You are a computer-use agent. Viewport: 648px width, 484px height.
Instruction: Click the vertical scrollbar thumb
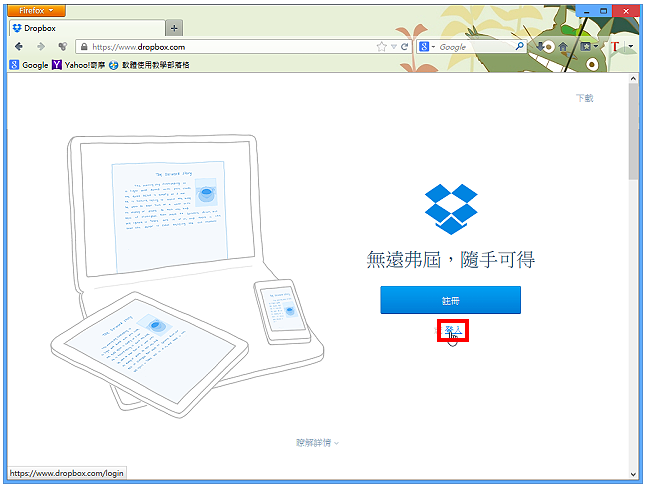(633, 131)
